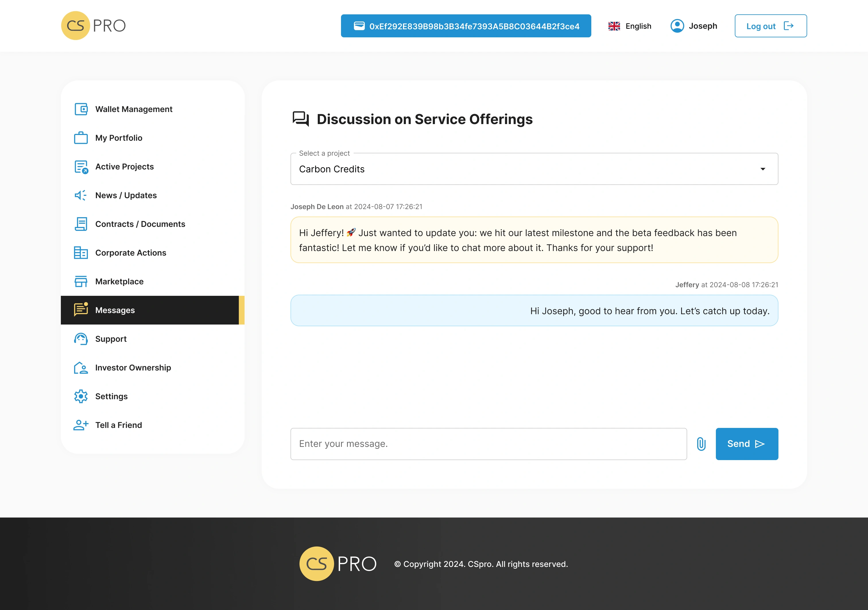Click the discussion chat bubbles icon
Screen dimensions: 868x610
click(301, 119)
